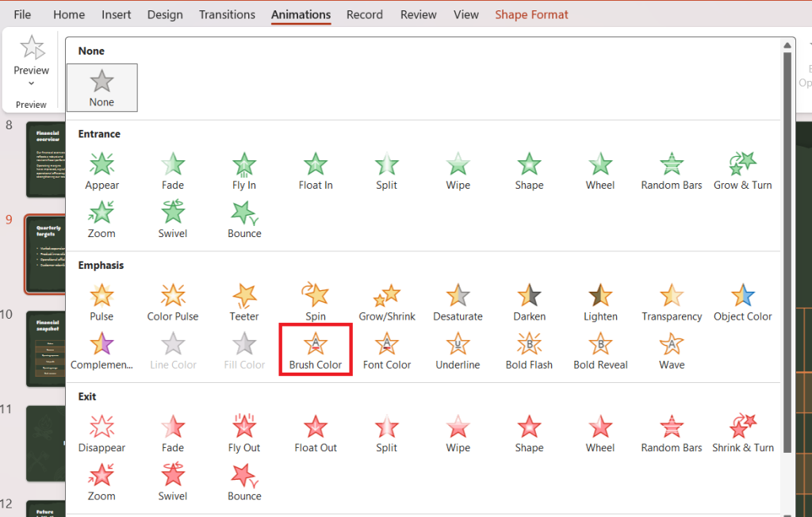Apply the Grow & Turn entrance animation

pos(742,168)
